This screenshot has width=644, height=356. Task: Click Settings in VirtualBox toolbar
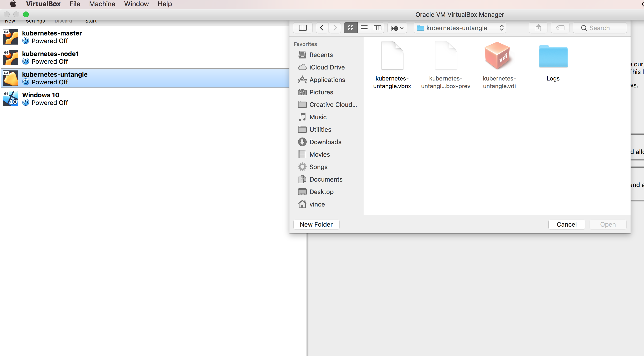tap(35, 21)
